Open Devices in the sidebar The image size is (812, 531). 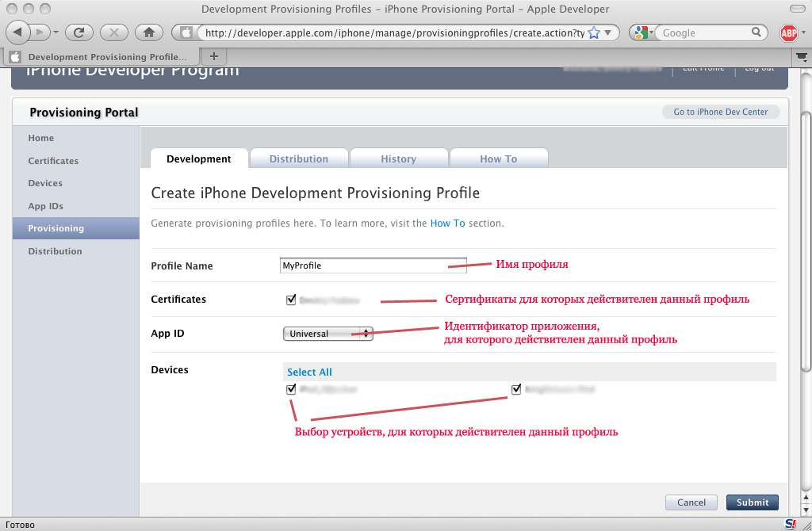pyautogui.click(x=45, y=183)
